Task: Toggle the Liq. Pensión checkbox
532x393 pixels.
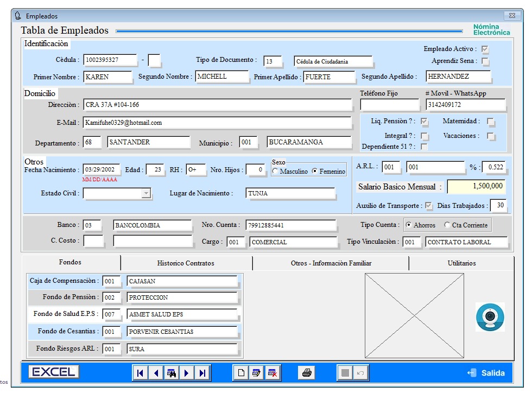Action: [424, 121]
